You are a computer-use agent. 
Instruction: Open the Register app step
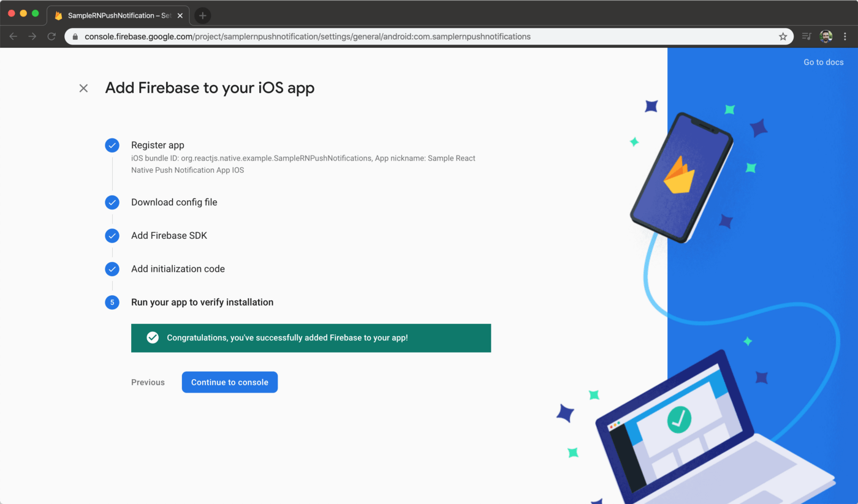coord(158,145)
